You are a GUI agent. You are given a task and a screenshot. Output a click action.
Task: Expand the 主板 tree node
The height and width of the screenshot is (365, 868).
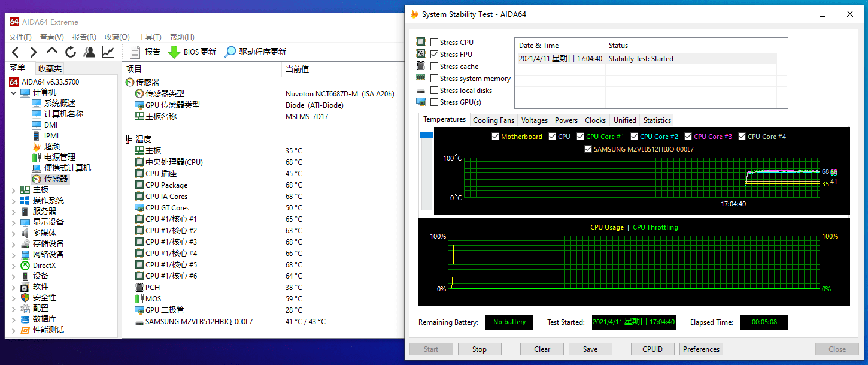pyautogui.click(x=13, y=189)
